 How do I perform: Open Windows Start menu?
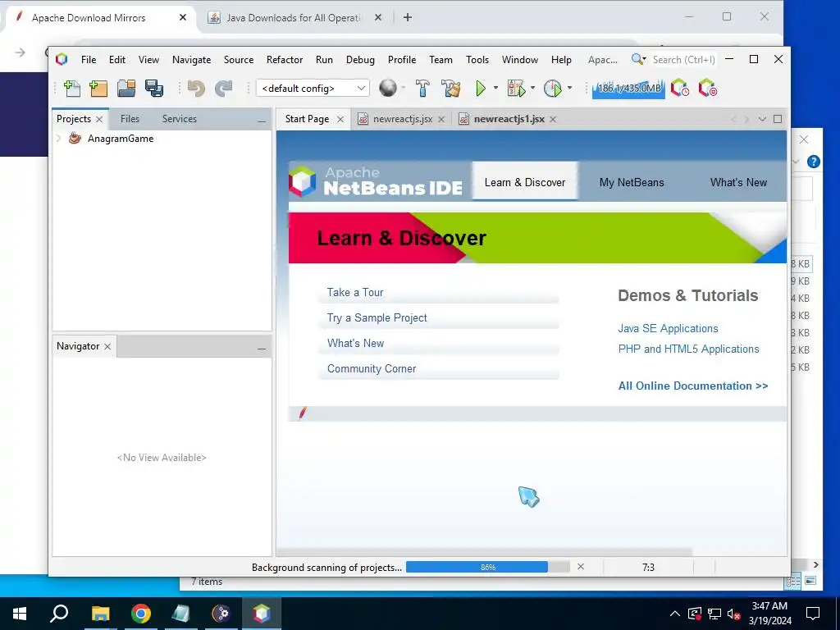coord(20,614)
